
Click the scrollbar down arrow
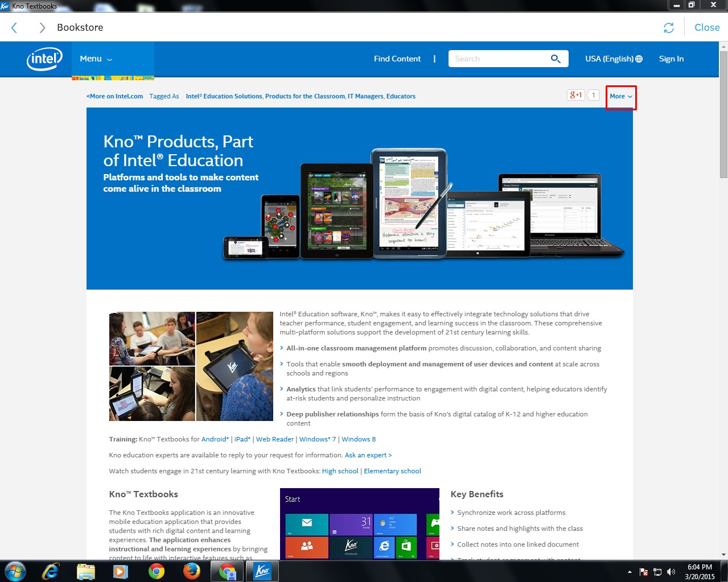coord(723,555)
